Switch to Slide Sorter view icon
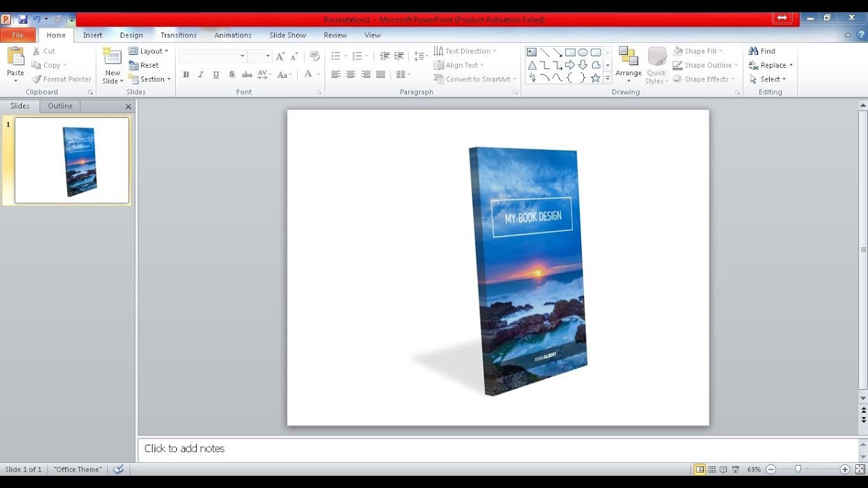The width and height of the screenshot is (868, 488). point(712,469)
